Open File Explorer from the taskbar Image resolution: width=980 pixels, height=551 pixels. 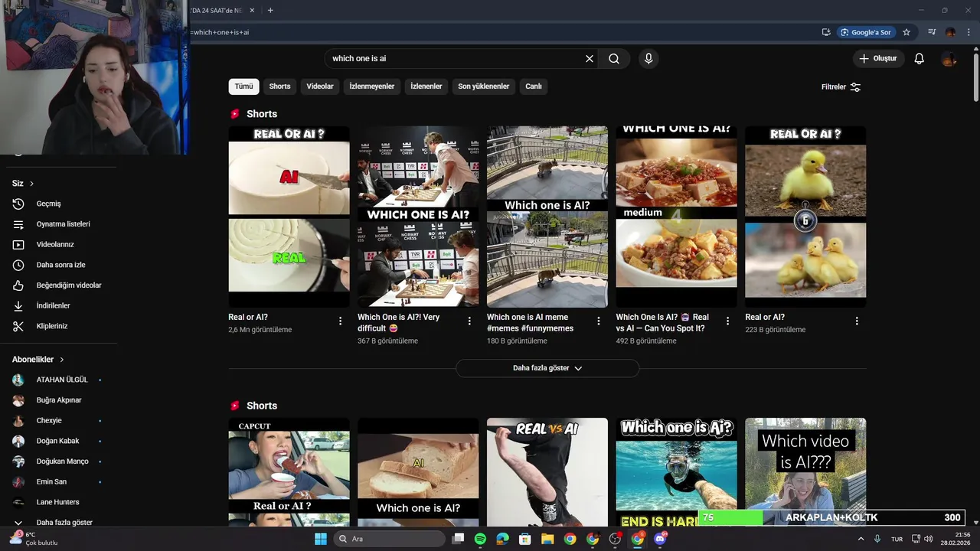(547, 539)
